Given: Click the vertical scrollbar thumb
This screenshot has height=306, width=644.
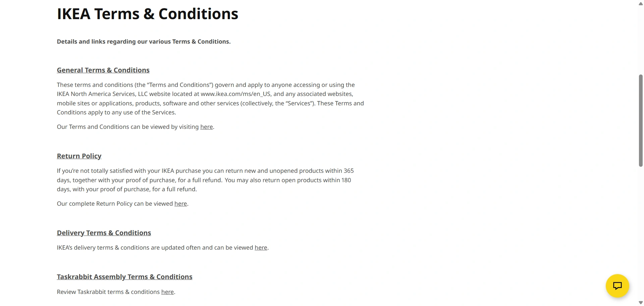Looking at the screenshot, I should pyautogui.click(x=641, y=121).
